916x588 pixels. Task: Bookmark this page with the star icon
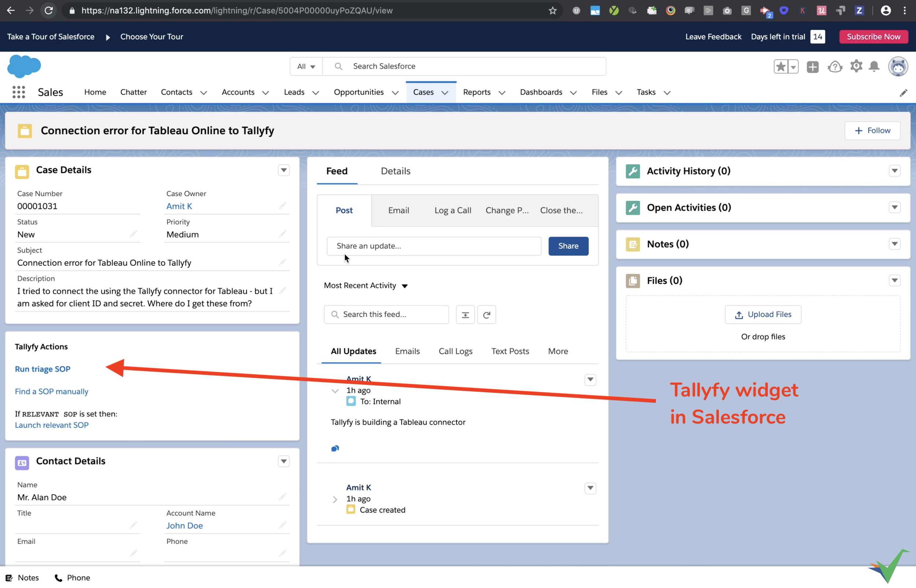tap(552, 11)
